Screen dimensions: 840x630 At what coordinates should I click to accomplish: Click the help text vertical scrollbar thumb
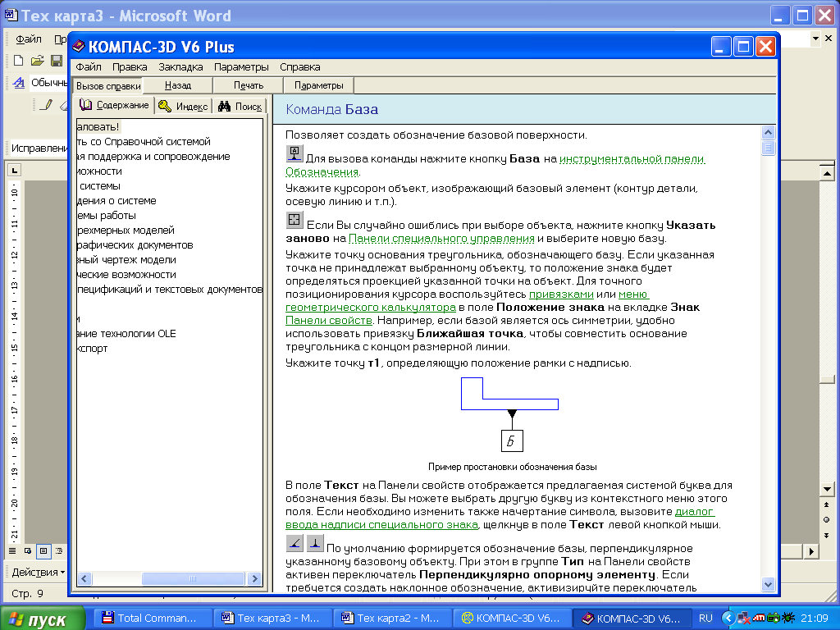point(768,148)
